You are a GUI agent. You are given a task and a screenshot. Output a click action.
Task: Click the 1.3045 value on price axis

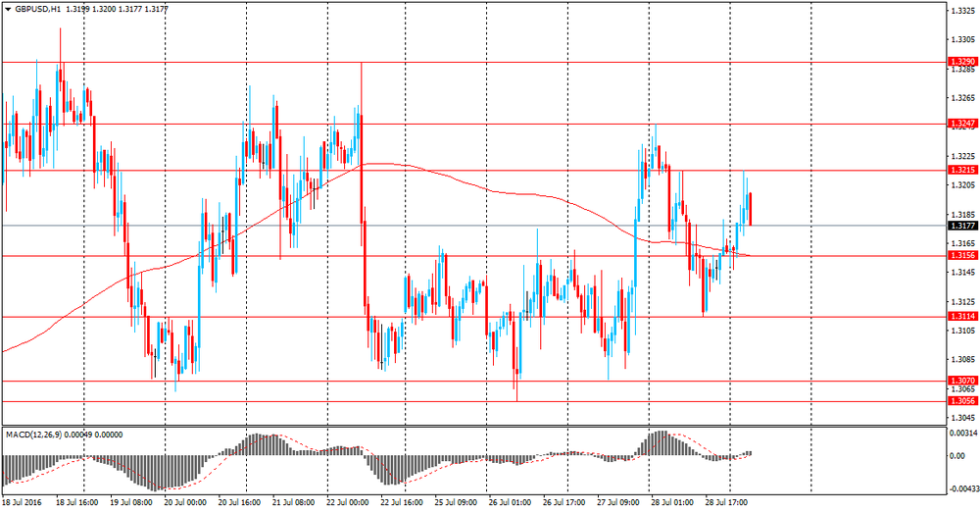click(962, 418)
